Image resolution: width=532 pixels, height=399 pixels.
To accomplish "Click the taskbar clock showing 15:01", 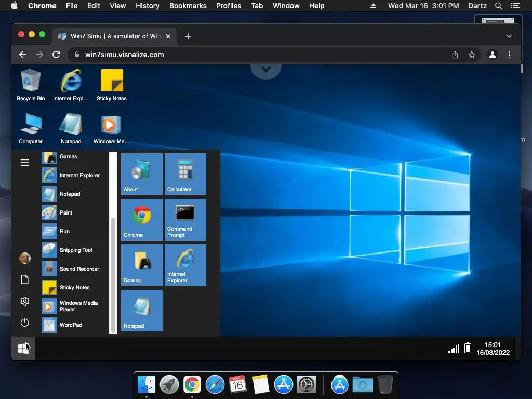I will point(493,349).
